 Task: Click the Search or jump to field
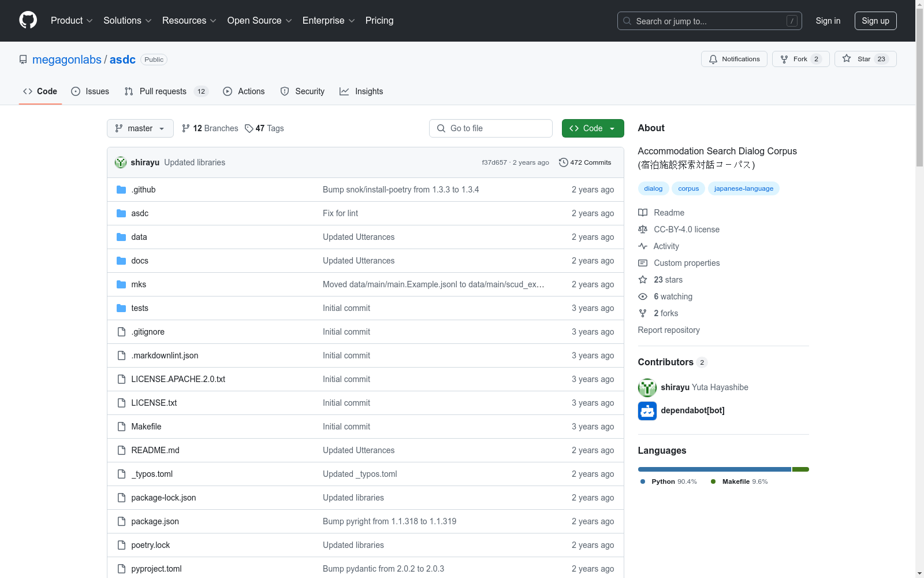(x=710, y=21)
